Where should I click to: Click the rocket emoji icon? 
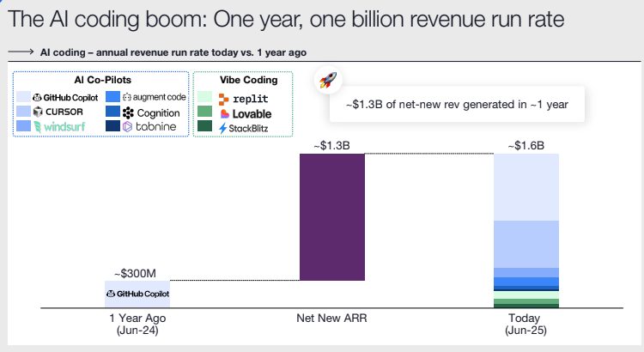pyautogui.click(x=328, y=80)
